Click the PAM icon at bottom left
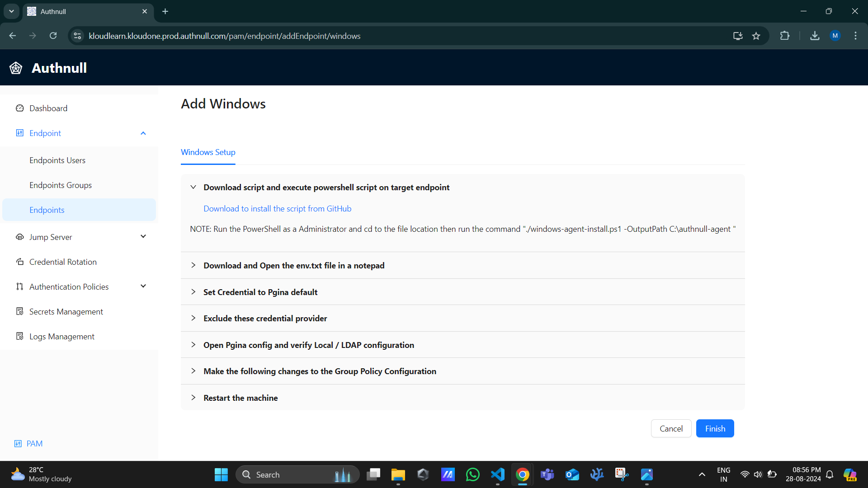Viewport: 868px width, 488px height. [x=18, y=443]
